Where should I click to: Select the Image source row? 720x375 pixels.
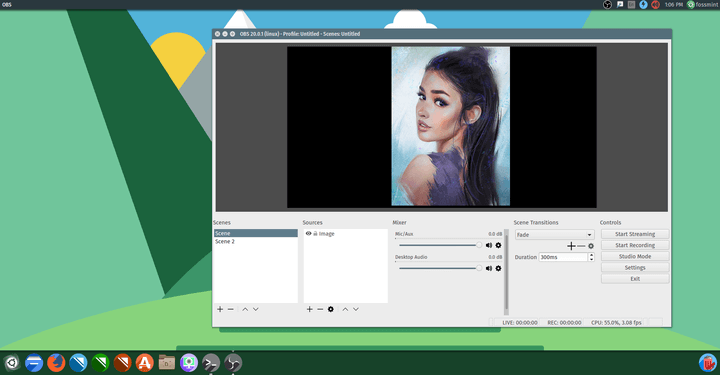pyautogui.click(x=345, y=234)
